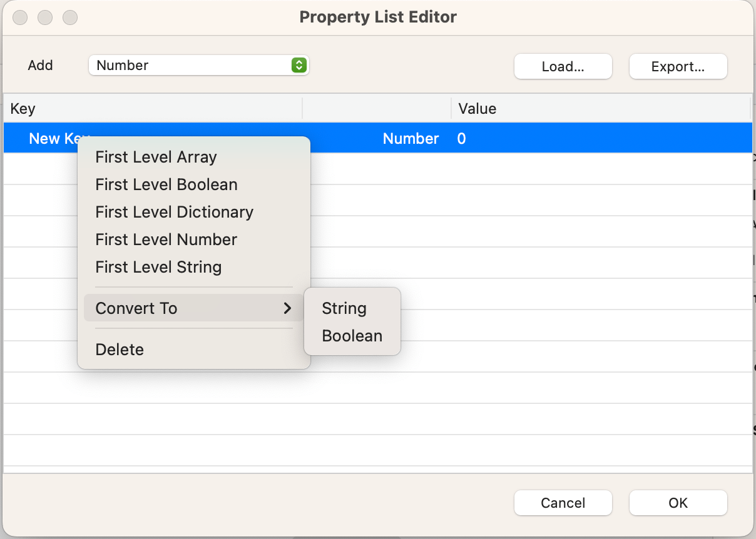The image size is (756, 539).
Task: Confirm changes with the OK button
Action: pos(678,502)
